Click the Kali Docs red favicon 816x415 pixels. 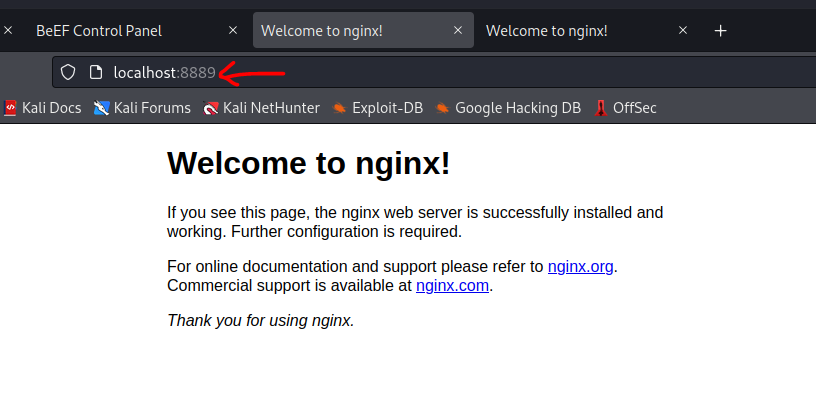coord(10,108)
